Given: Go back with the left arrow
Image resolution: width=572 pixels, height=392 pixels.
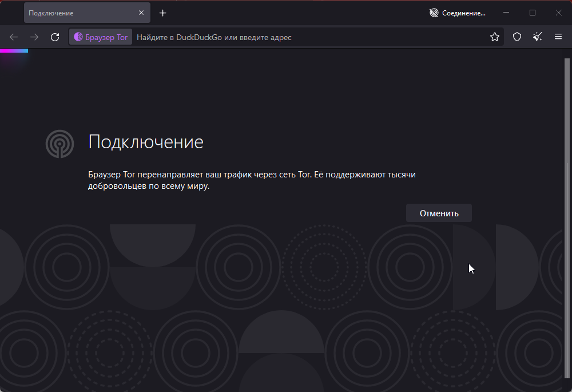Looking at the screenshot, I should click(x=14, y=37).
